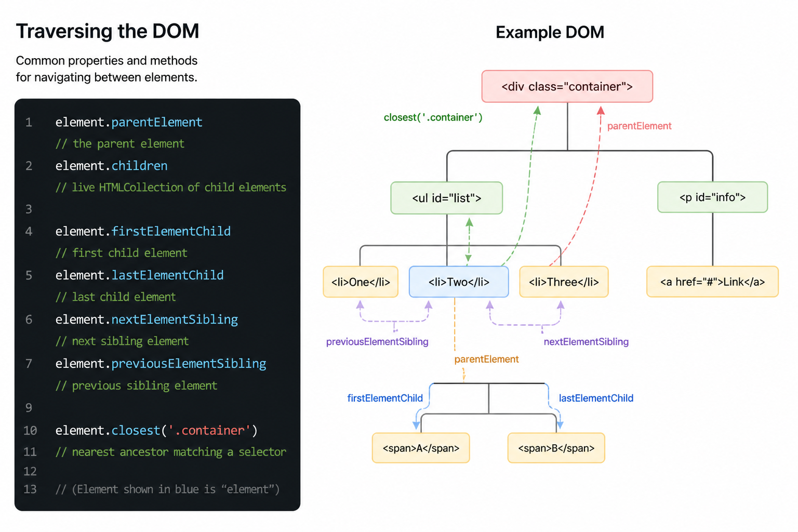This screenshot has width=798, height=532.
Task: Click line number 10 in the code block
Action: pyautogui.click(x=30, y=431)
